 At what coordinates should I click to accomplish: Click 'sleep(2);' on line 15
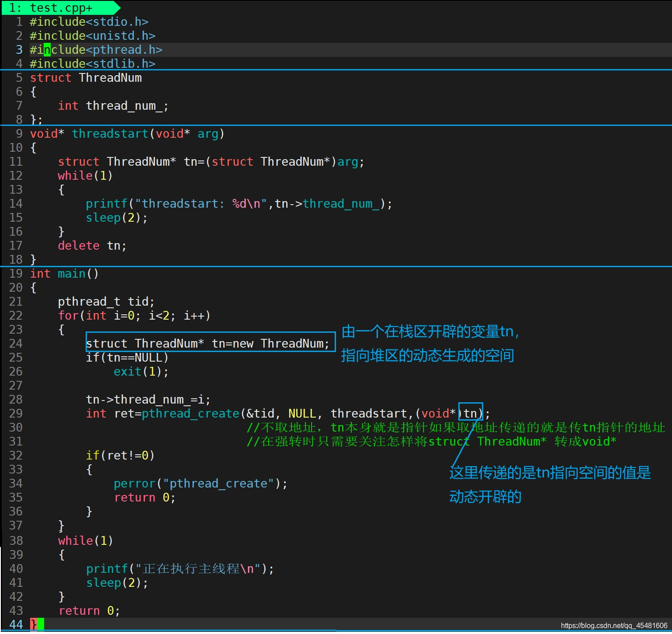[x=117, y=218]
